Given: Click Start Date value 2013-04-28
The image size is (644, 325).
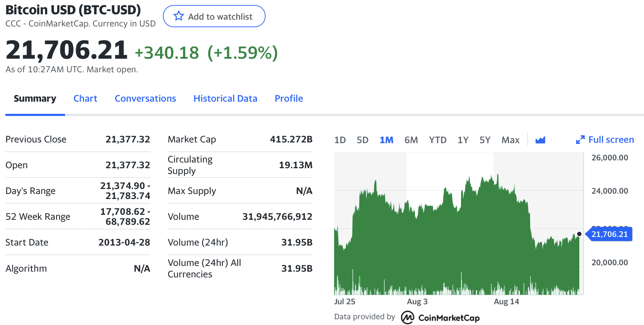Looking at the screenshot, I should [124, 242].
